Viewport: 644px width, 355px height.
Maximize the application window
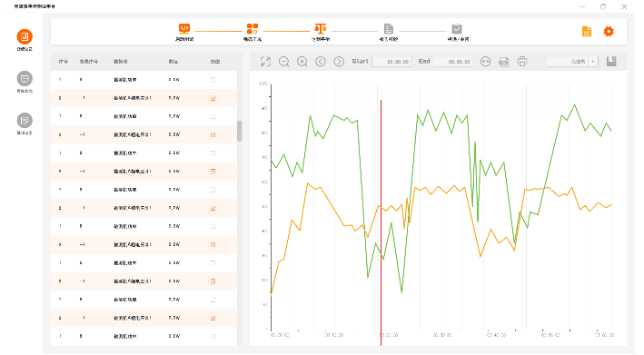point(603,6)
